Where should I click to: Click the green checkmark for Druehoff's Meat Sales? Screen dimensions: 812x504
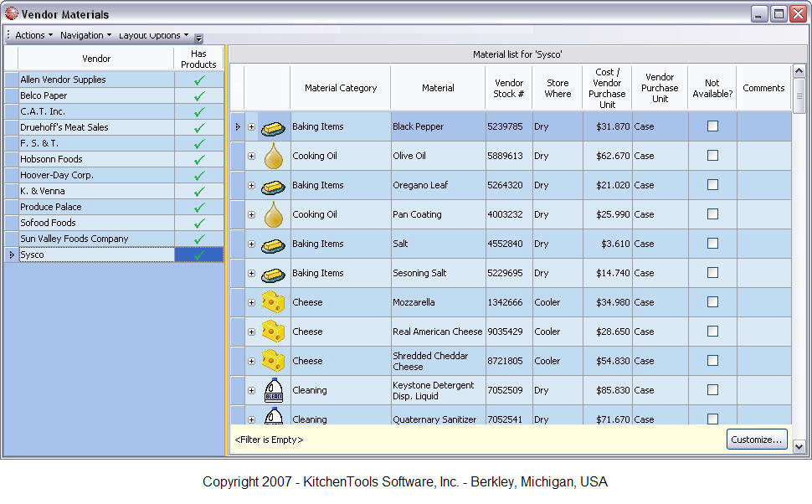pos(199,127)
